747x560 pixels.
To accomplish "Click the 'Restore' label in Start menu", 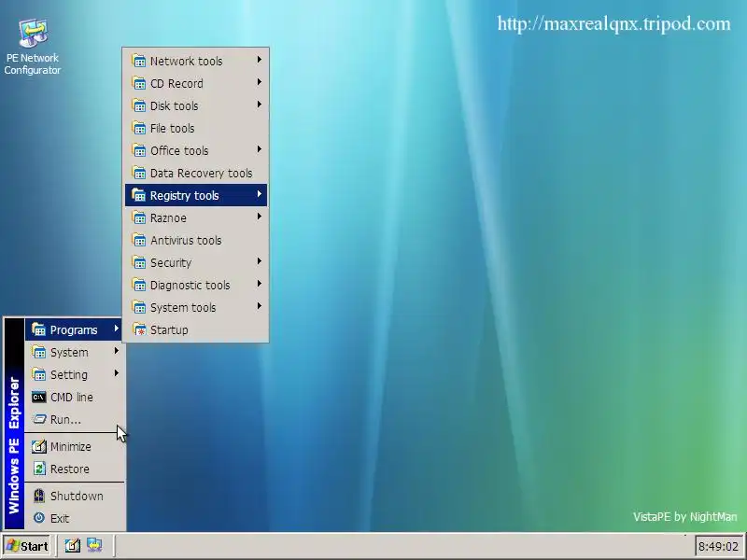I will click(x=69, y=469).
